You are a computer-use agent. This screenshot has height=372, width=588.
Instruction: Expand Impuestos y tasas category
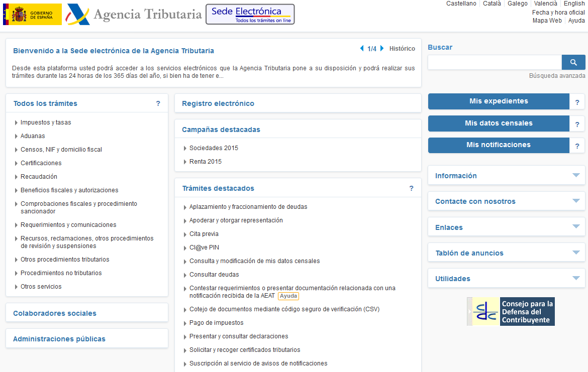pyautogui.click(x=46, y=122)
